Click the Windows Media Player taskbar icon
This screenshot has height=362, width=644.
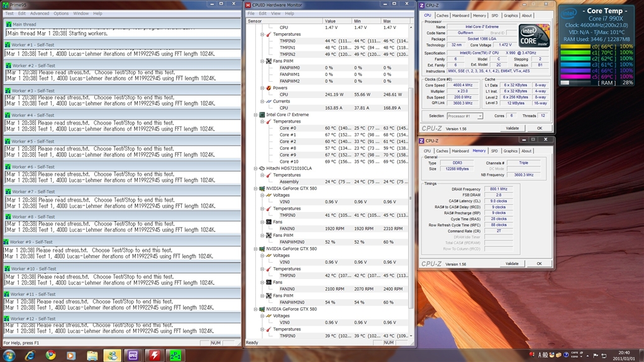coord(70,355)
